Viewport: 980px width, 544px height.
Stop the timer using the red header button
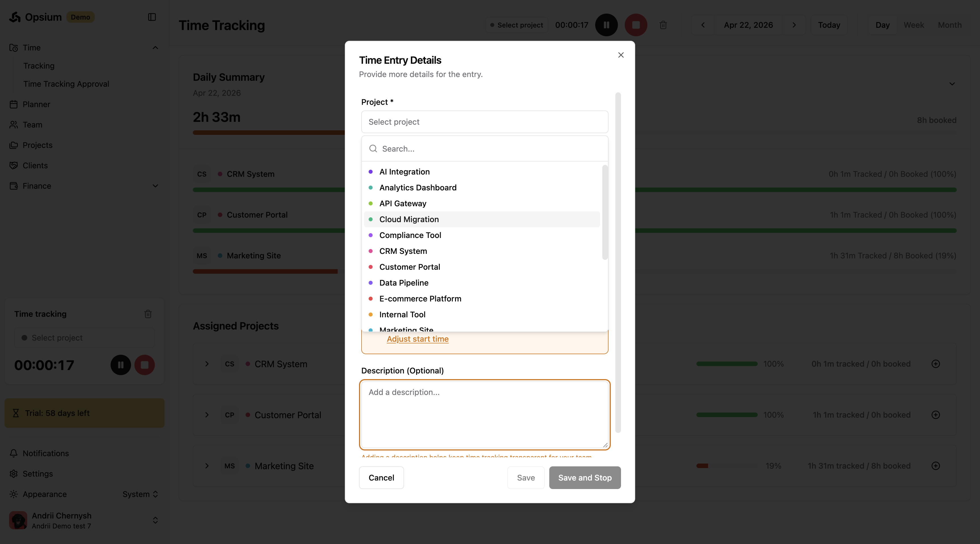(636, 25)
